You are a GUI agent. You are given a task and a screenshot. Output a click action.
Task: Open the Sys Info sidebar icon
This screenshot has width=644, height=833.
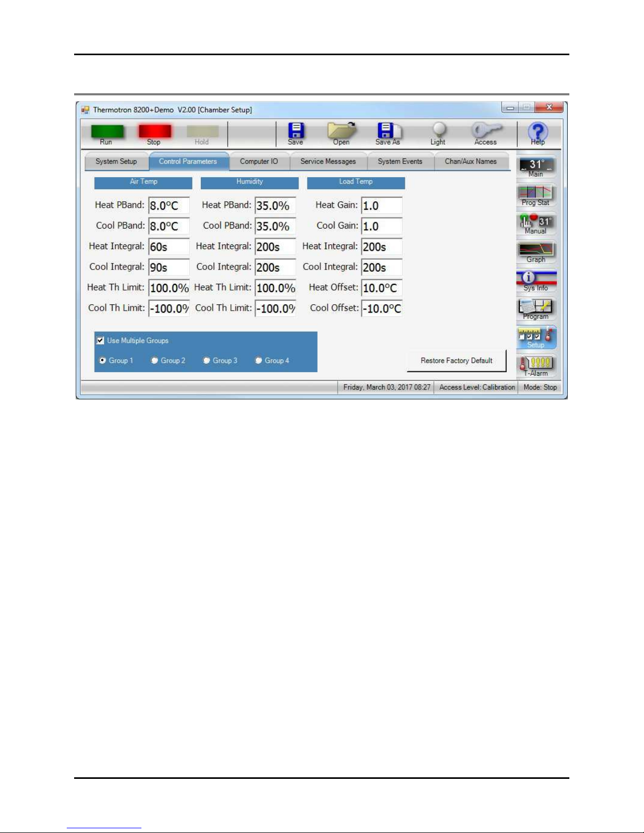[x=536, y=281]
